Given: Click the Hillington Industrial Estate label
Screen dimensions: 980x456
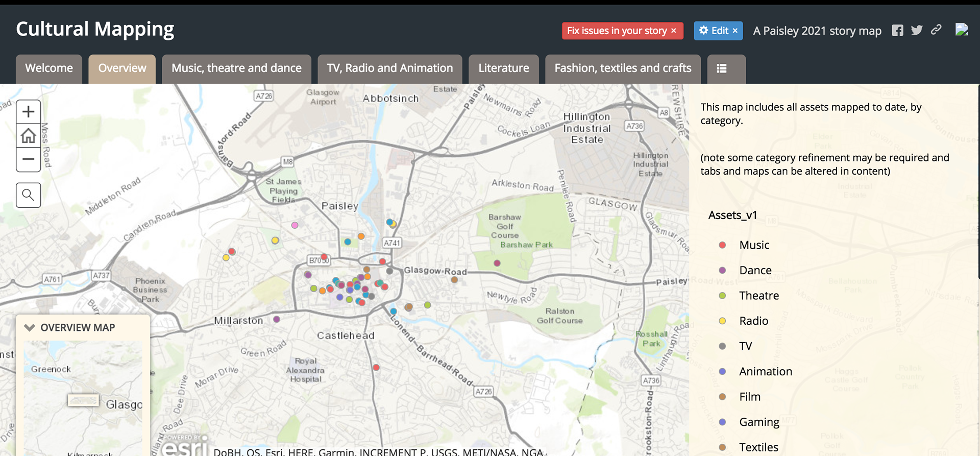Looking at the screenshot, I should click(587, 128).
